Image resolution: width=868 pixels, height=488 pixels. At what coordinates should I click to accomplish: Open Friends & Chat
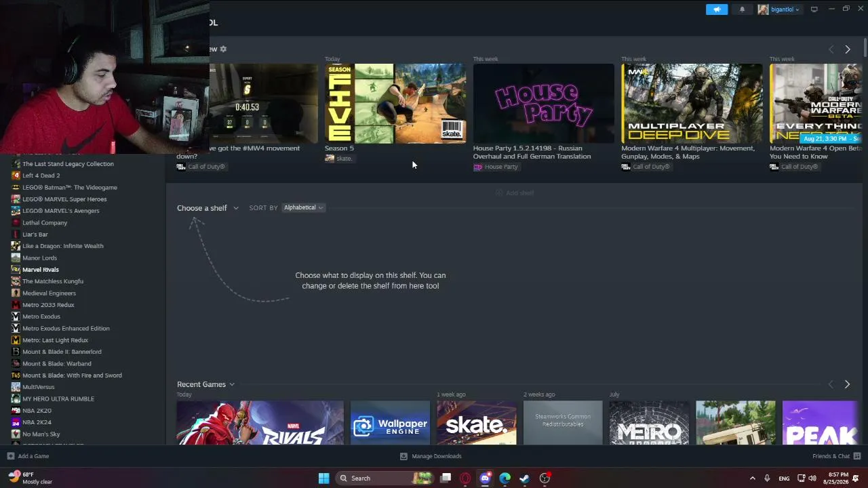pos(836,456)
